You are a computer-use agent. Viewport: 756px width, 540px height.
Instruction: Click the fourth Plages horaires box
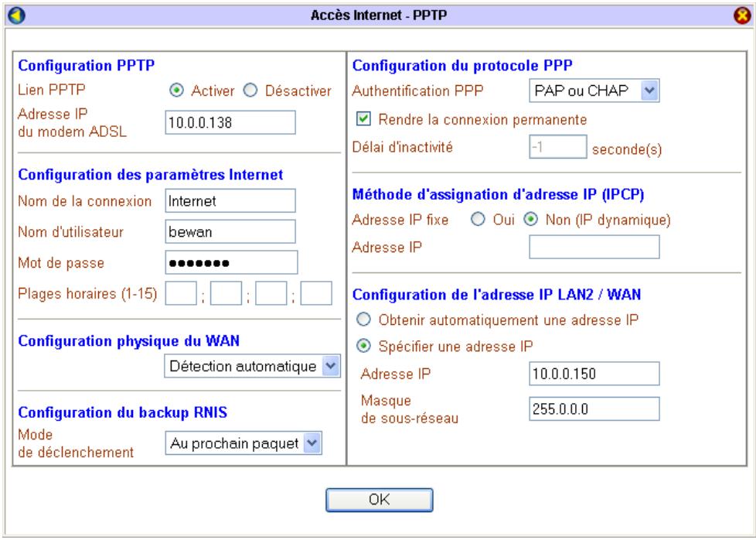click(316, 293)
